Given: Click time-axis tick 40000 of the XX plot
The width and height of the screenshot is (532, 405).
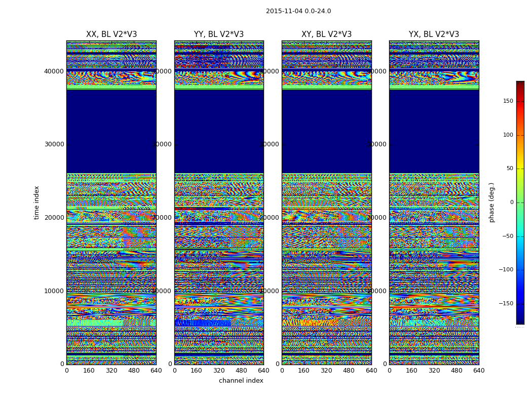Looking at the screenshot, I should click(x=54, y=71).
